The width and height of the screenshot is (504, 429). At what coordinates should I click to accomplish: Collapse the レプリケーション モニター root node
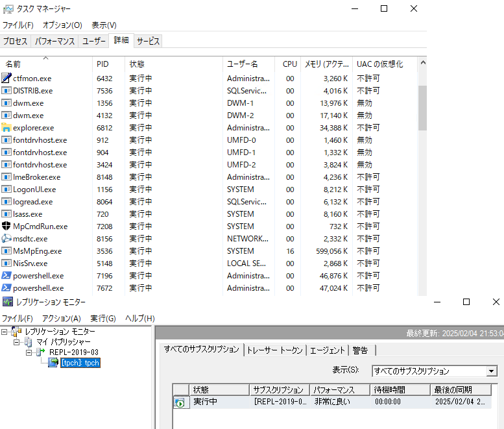coord(4,331)
